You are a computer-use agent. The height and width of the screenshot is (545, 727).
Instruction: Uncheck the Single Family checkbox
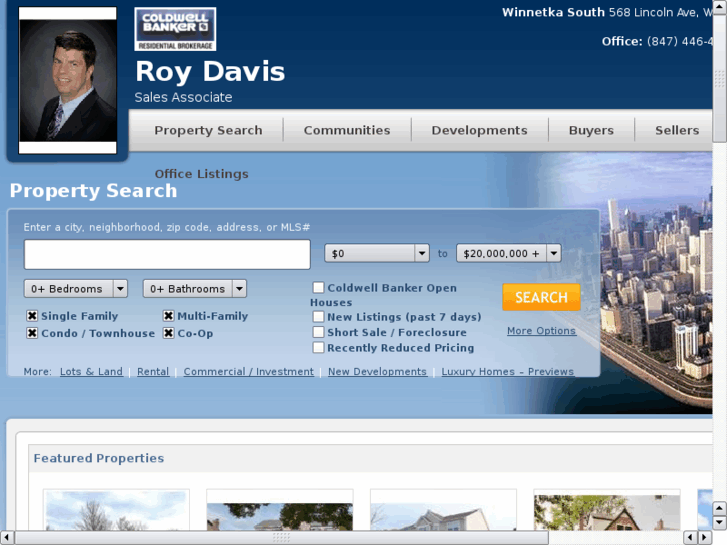32,316
